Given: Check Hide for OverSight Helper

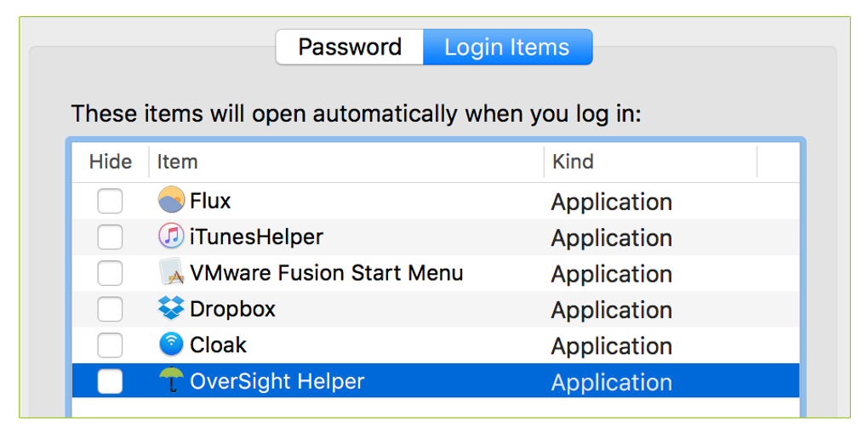Looking at the screenshot, I should click(x=110, y=382).
